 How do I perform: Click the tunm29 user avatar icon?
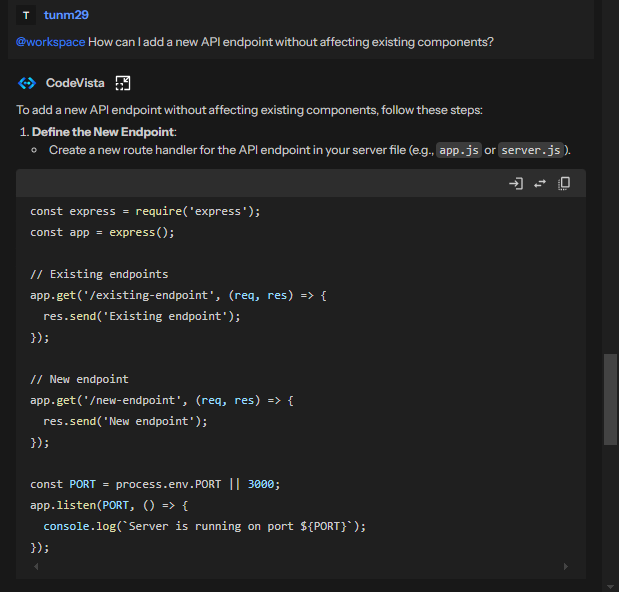point(26,15)
